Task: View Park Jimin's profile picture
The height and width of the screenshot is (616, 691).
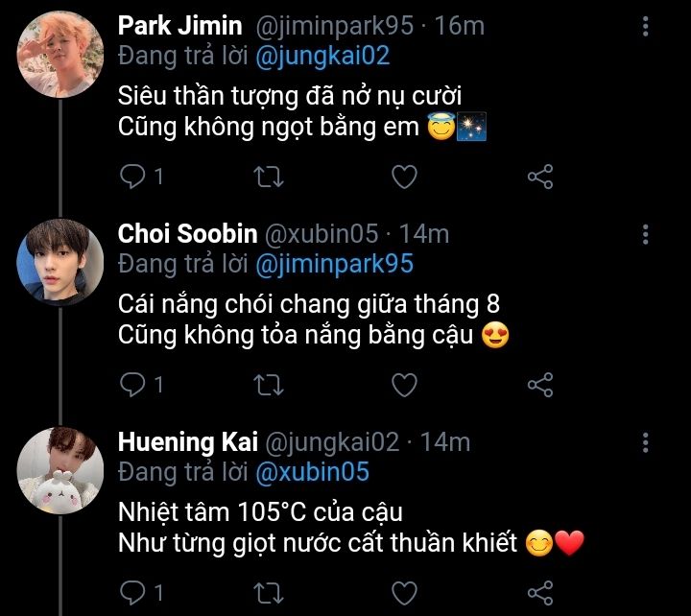Action: pos(60,56)
